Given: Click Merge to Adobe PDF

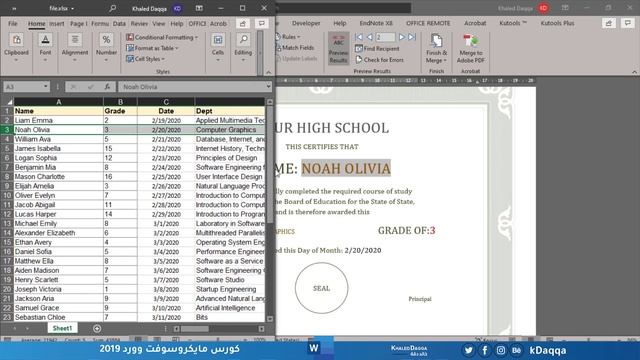Looking at the screenshot, I should [x=471, y=48].
